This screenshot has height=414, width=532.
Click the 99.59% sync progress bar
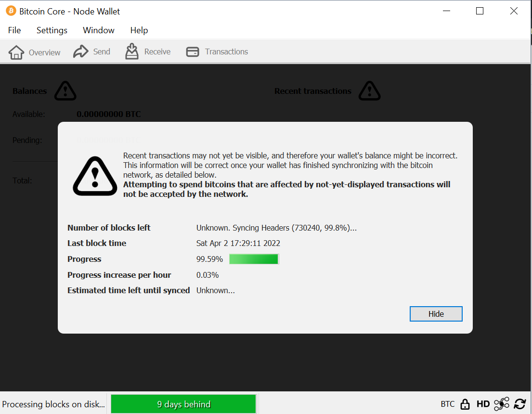pos(254,259)
